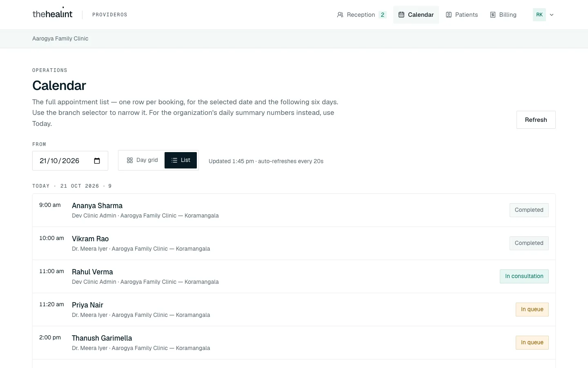Switch to Day grid view

[x=142, y=160]
